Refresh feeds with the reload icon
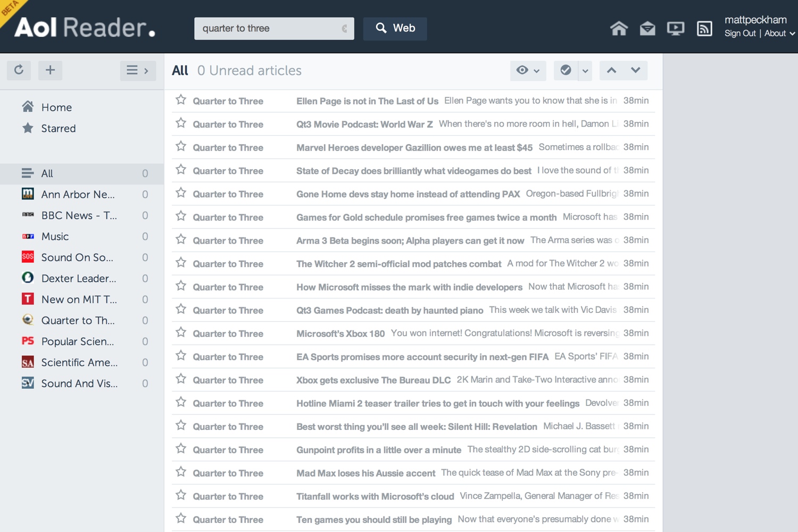Viewport: 798px width, 532px height. coord(19,70)
